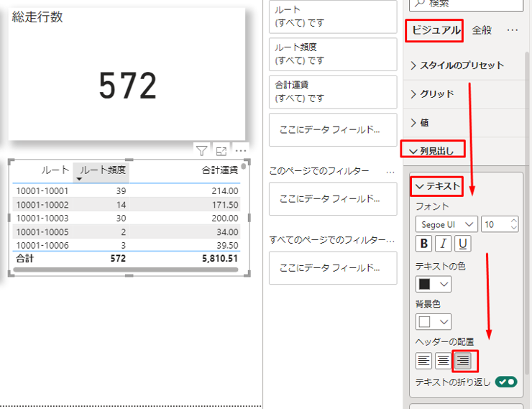532x409 pixels.
Task: Toggle テキストの折り返し switch
Action: point(505,382)
